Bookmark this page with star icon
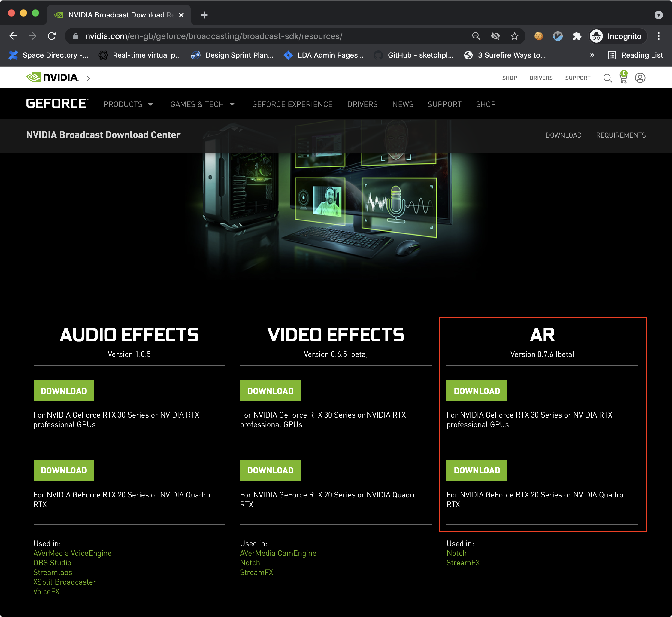Image resolution: width=672 pixels, height=617 pixels. pos(515,36)
